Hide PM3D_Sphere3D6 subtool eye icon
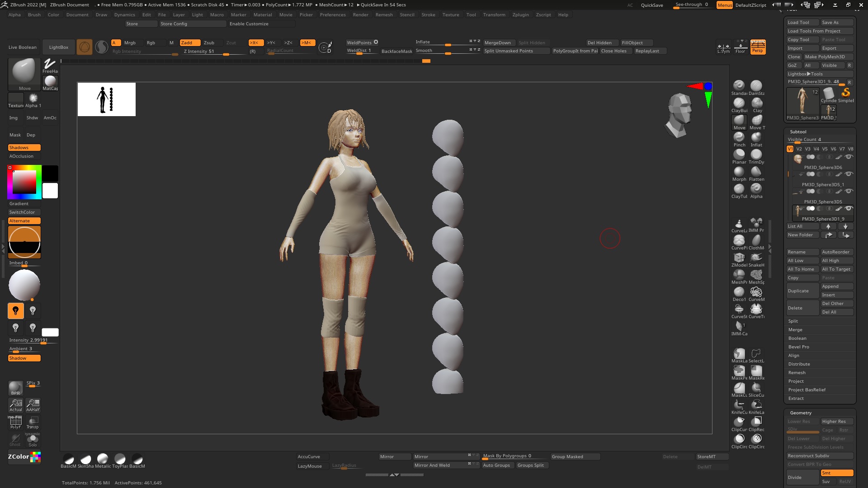The image size is (868, 488). pyautogui.click(x=849, y=157)
